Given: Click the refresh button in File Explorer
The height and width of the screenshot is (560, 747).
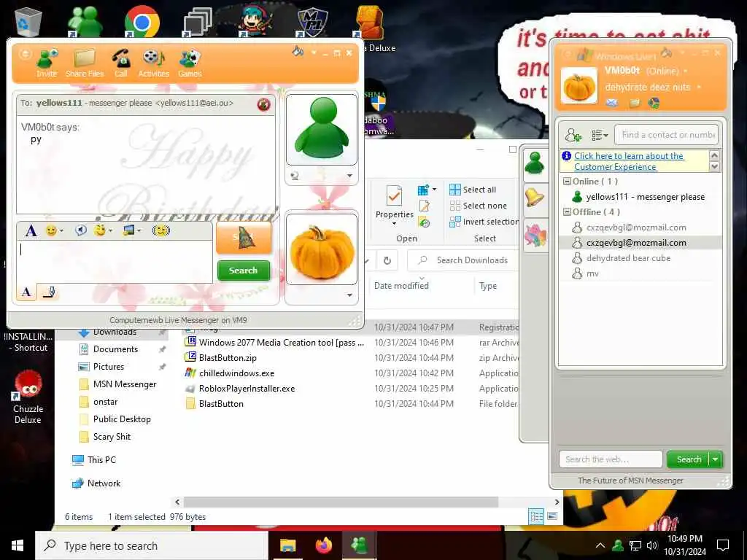Looking at the screenshot, I should pos(387,260).
